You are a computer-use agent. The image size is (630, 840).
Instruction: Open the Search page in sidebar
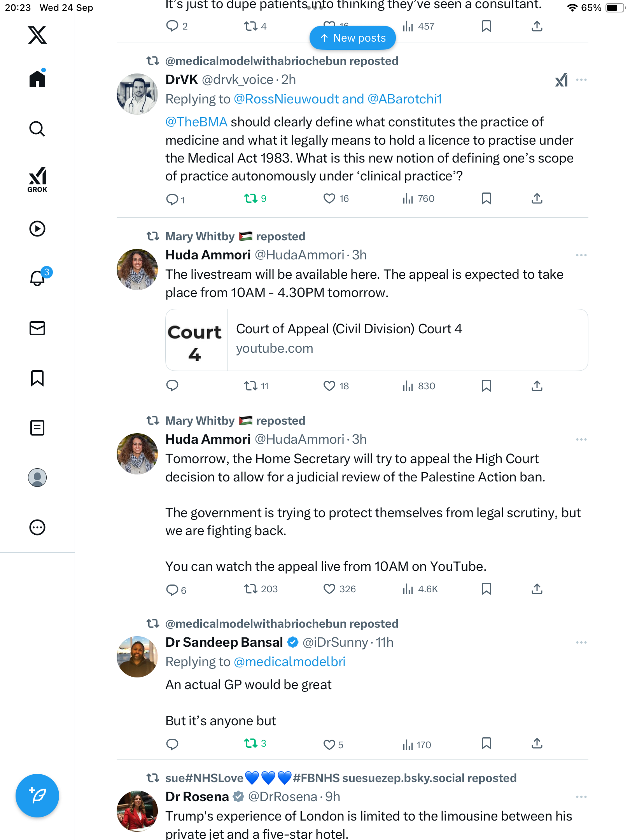pyautogui.click(x=37, y=129)
